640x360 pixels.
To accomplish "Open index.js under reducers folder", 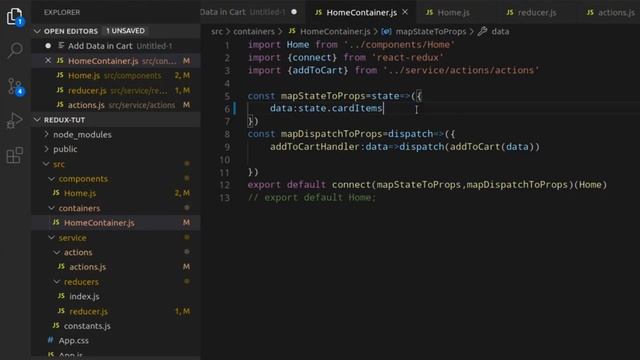I will click(x=116, y=296).
